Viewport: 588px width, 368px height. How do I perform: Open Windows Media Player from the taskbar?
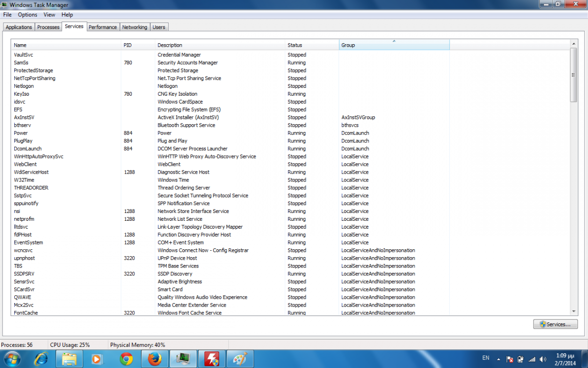97,359
